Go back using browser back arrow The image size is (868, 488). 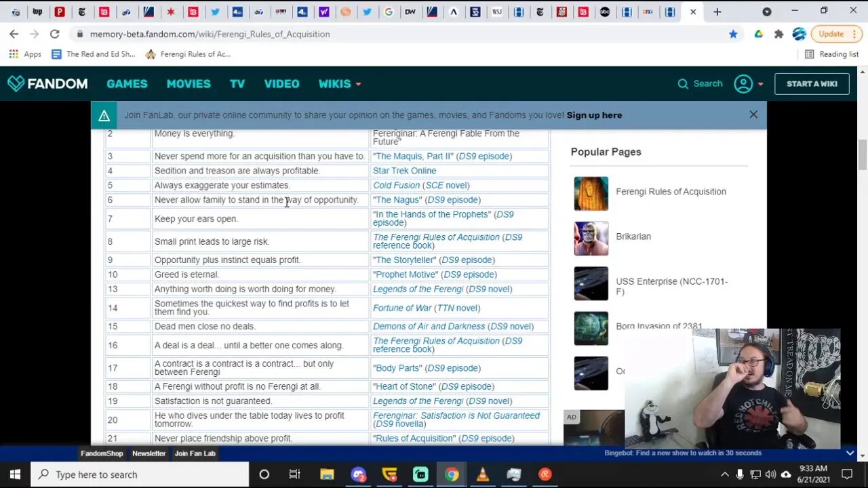coord(14,34)
